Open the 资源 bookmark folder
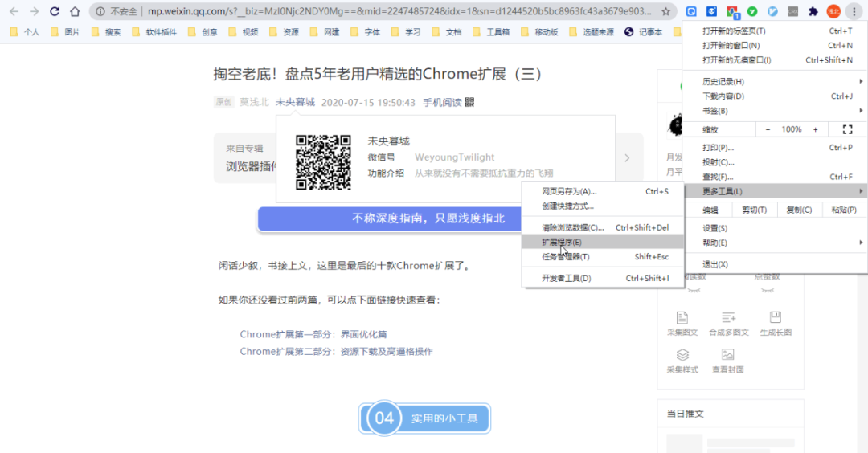Viewport: 868px width, 453px height. tap(284, 32)
